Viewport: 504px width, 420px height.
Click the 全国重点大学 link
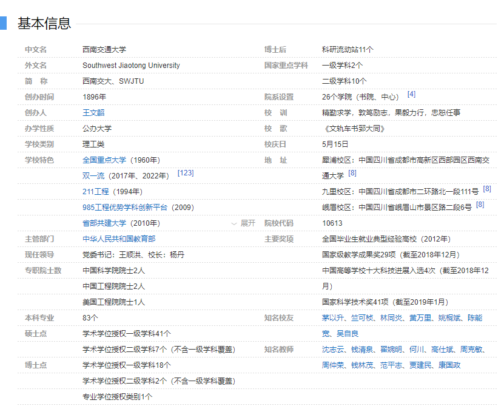[104, 160]
